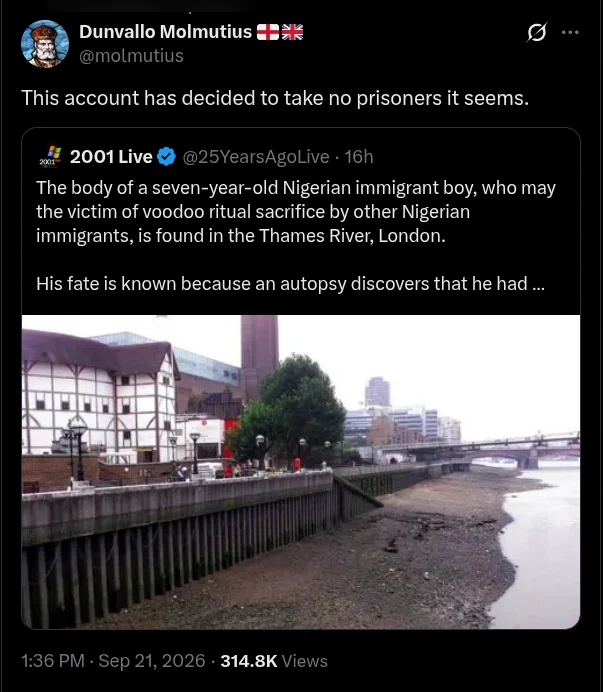Click the 1:36 PM post timestamp
This screenshot has height=692, width=603.
(x=53, y=661)
